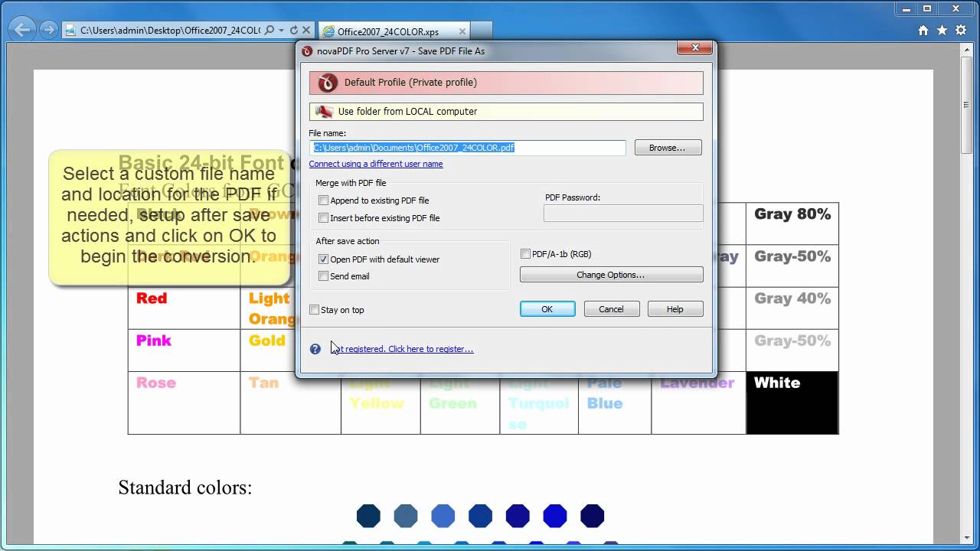The width and height of the screenshot is (980, 551).
Task: Click the Red table cell
Action: 184,308
